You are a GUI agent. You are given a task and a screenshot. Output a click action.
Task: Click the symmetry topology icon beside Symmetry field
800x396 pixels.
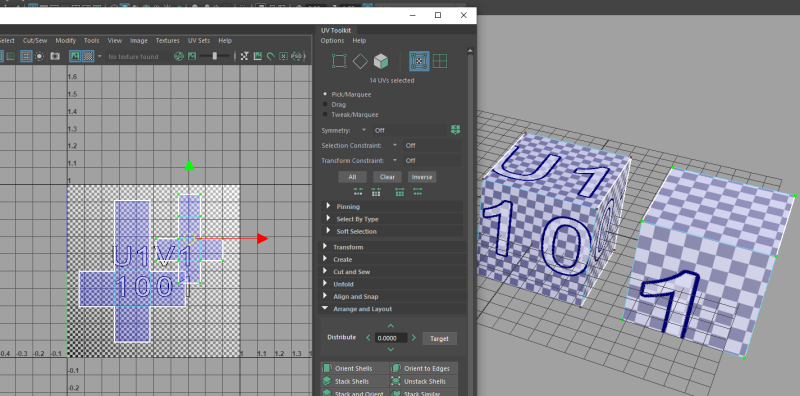point(456,130)
